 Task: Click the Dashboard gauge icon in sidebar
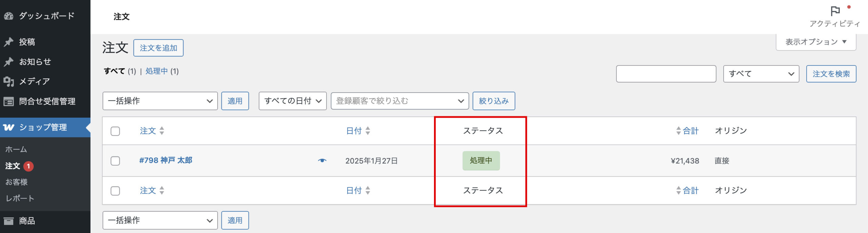pyautogui.click(x=8, y=16)
